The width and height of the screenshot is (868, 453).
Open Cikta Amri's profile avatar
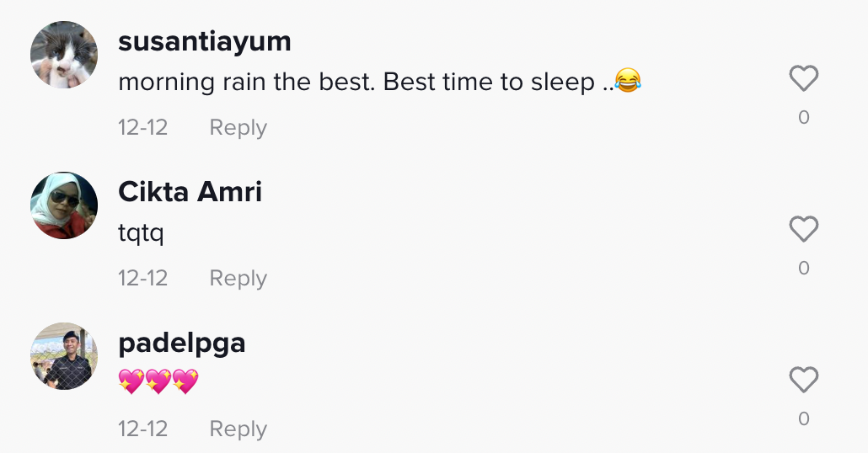64,205
